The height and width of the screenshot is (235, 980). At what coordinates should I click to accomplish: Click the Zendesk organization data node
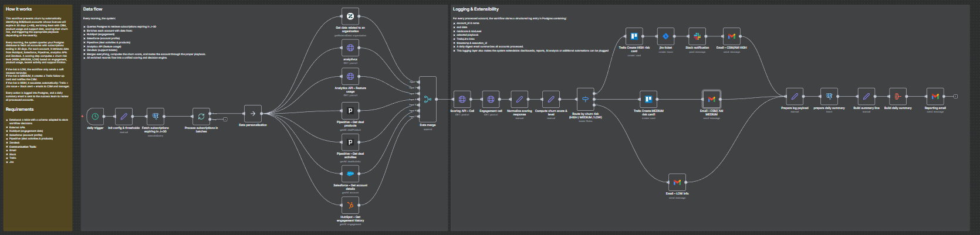pyautogui.click(x=350, y=16)
